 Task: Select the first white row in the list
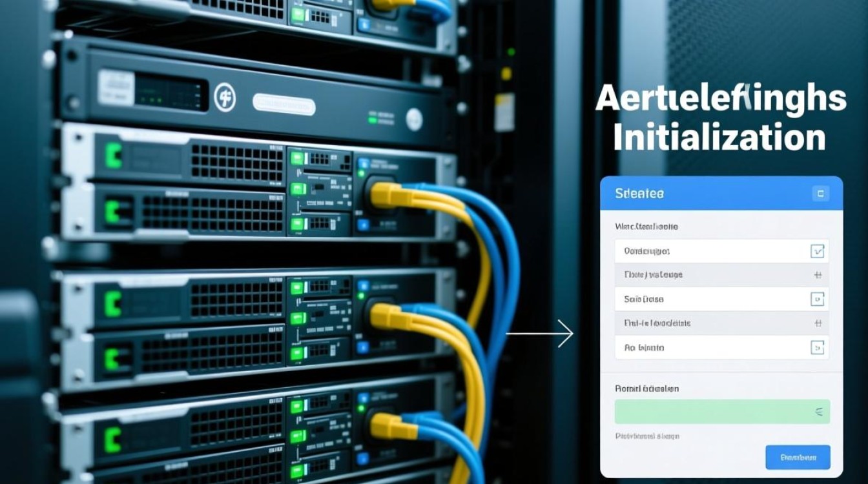click(710, 251)
